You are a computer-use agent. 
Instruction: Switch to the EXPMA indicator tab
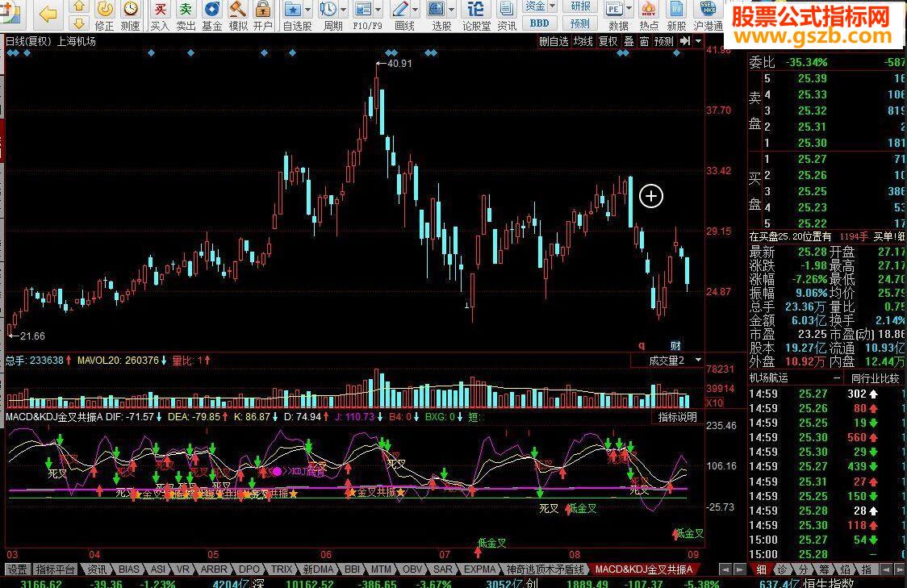479,569
